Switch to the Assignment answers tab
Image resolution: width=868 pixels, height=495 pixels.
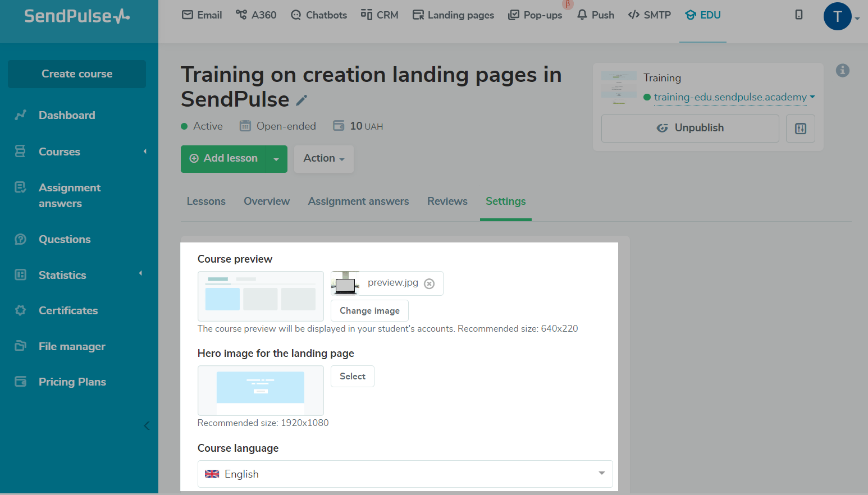(x=359, y=201)
